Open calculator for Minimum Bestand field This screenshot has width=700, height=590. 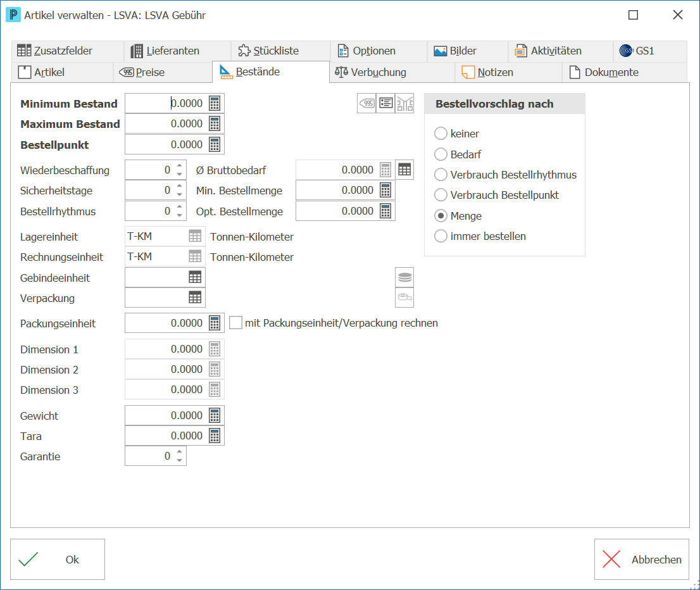[215, 104]
